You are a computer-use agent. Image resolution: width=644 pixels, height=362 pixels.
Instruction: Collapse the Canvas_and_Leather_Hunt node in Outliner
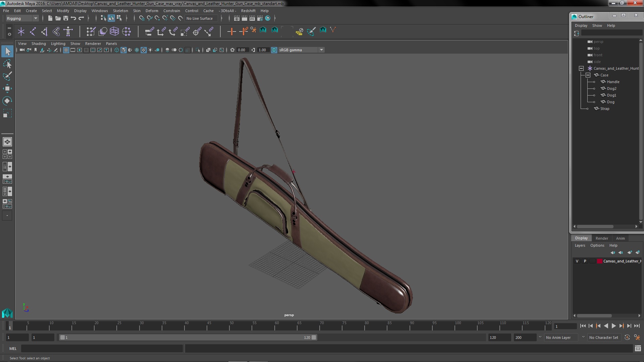(x=581, y=68)
